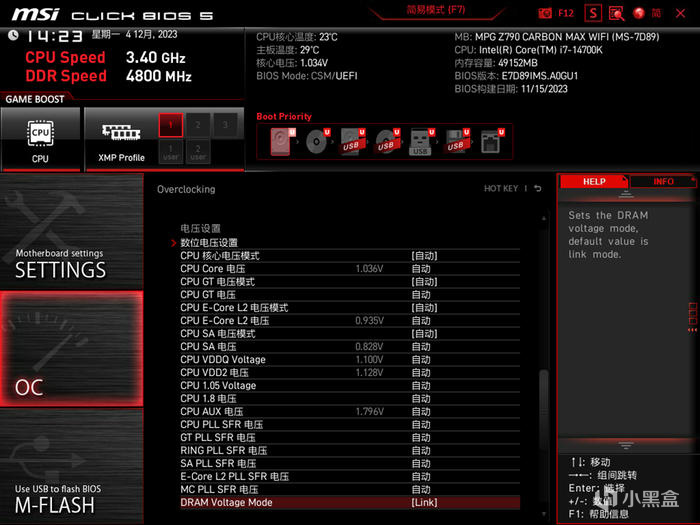Screen dimensions: 700x525
Task: Switch to Easy Mode (F7)
Action: (x=436, y=10)
